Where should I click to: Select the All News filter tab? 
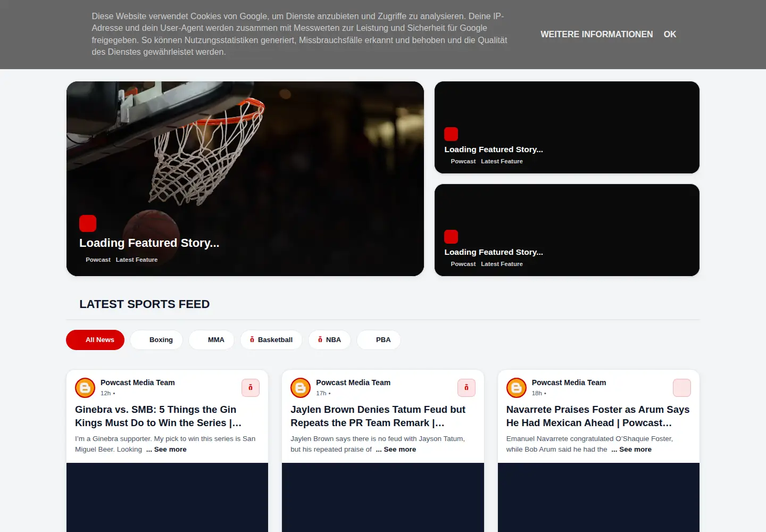click(95, 340)
